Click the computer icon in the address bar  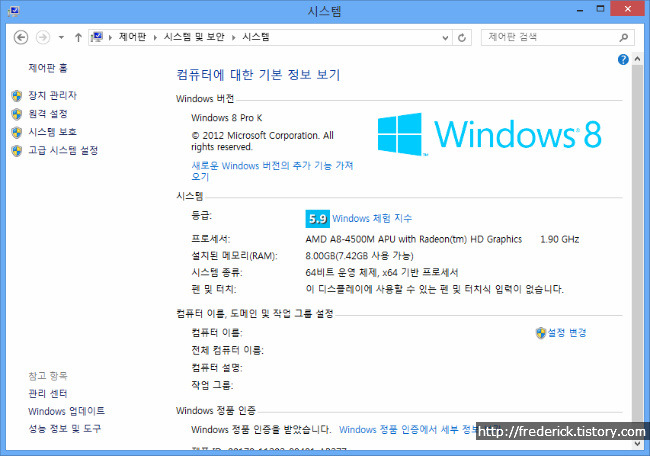click(x=97, y=37)
